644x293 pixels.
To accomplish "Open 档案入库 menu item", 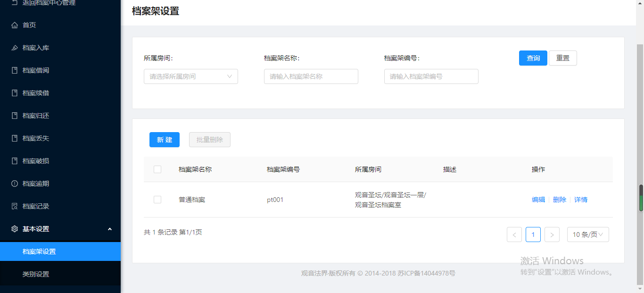I will click(x=60, y=48).
